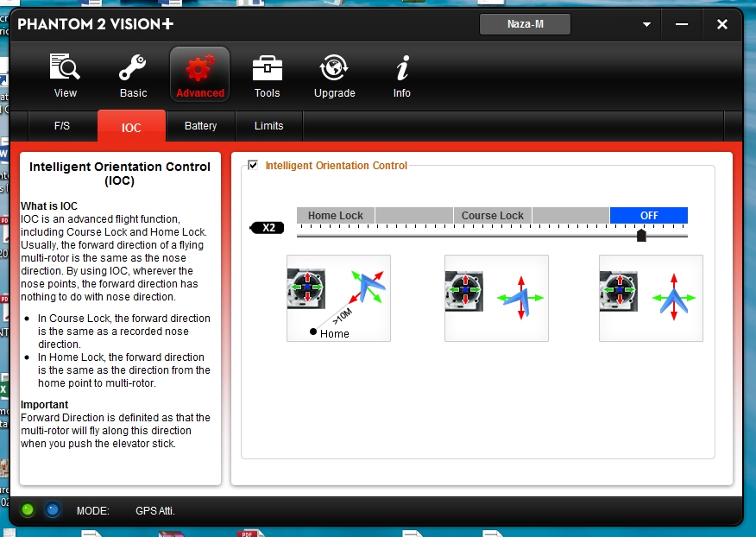
Task: Click the Course Lock diagram thumbnail
Action: (x=496, y=298)
